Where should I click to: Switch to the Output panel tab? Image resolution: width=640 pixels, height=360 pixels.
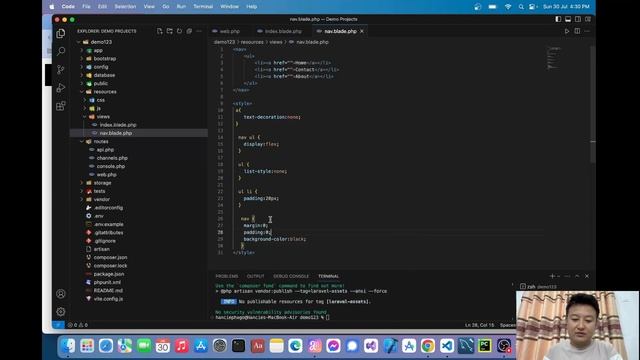256,276
